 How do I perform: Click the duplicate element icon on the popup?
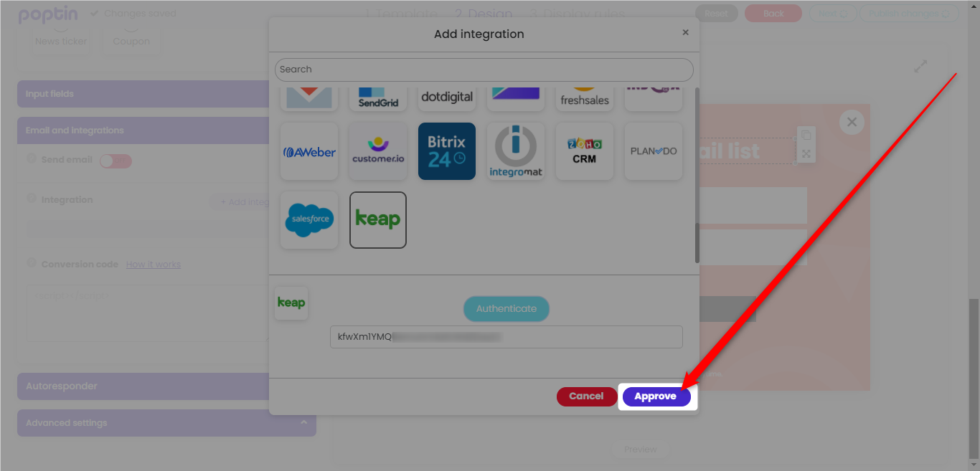pyautogui.click(x=806, y=135)
